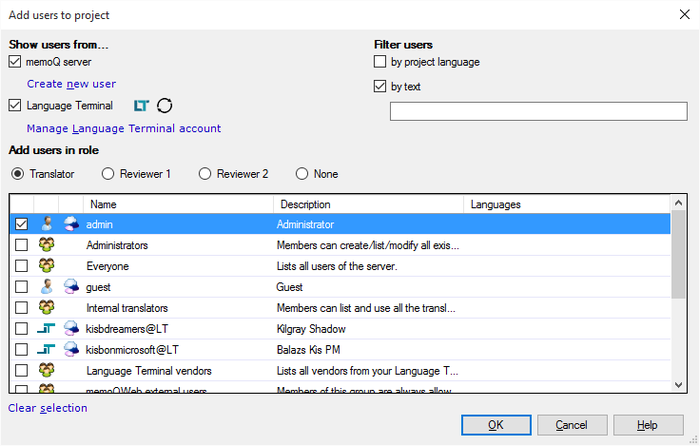Check the Language Terminal vendors checkbox

coord(21,371)
